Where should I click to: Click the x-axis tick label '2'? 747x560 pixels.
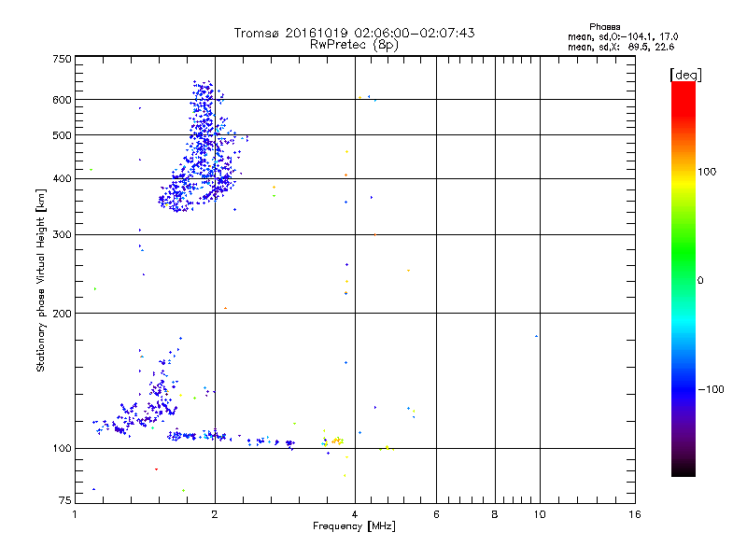(x=215, y=514)
